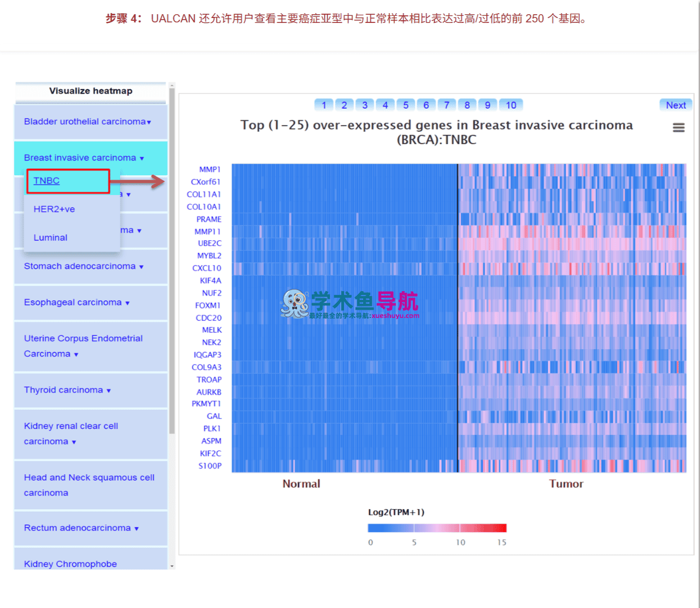Open Uterine Corpus Endometrial Carcinoma entry
Screen dimensions: 700x608
(83, 346)
